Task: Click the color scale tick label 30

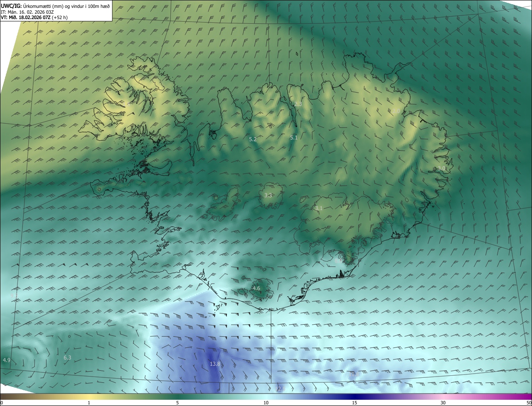Action: pyautogui.click(x=443, y=403)
